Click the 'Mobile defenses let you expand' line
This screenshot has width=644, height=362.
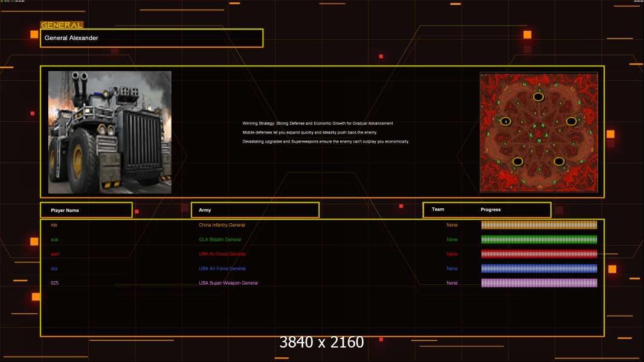[309, 132]
